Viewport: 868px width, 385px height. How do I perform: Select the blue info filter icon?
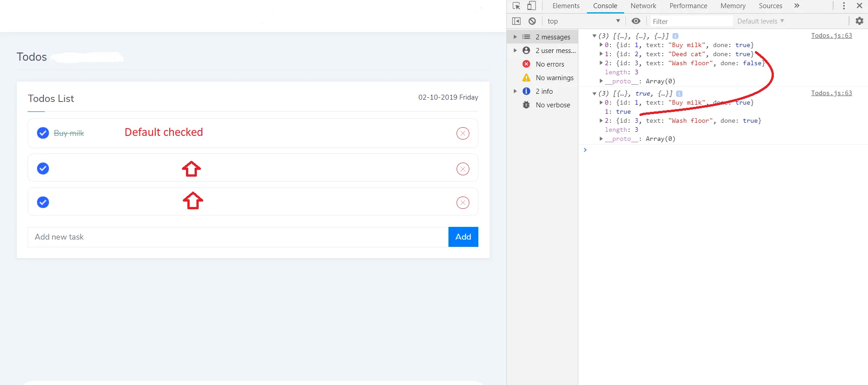pyautogui.click(x=526, y=91)
